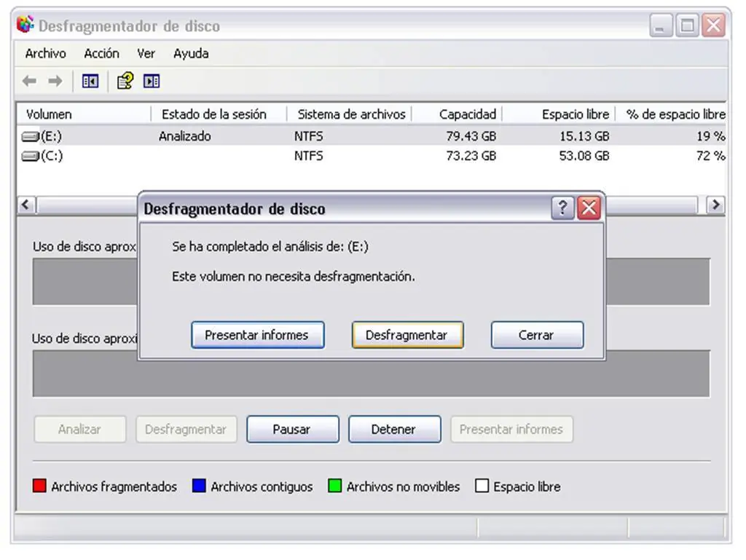Close the Desfragmentador de disco dialog

pyautogui.click(x=589, y=208)
